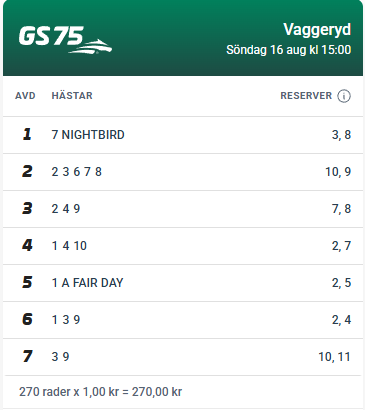Click the division 2 number icon
Image resolution: width=365 pixels, height=410 pixels.
point(27,171)
